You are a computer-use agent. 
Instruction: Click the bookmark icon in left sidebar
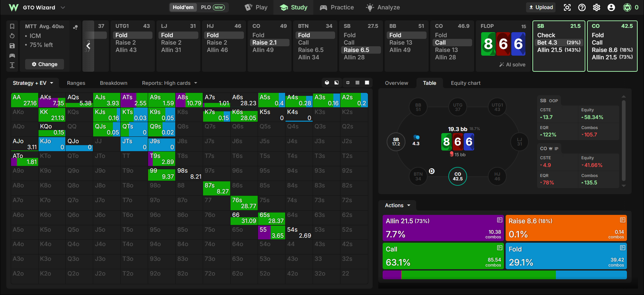[x=12, y=26]
